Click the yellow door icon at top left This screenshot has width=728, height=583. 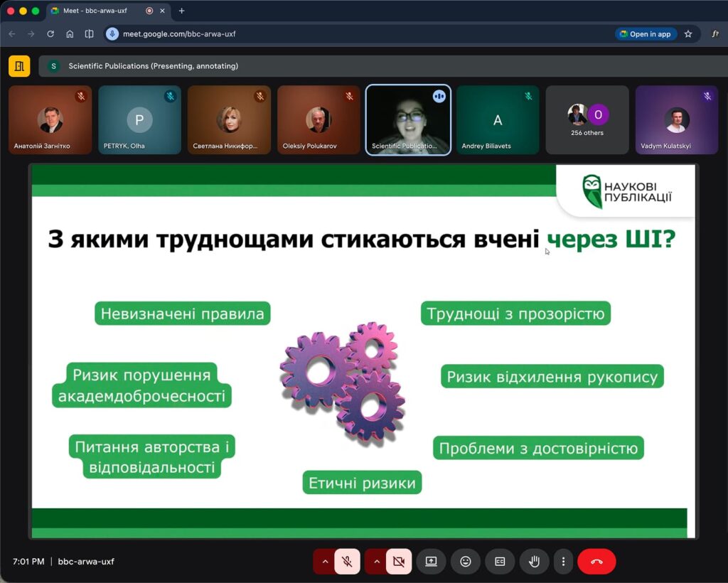[19, 66]
